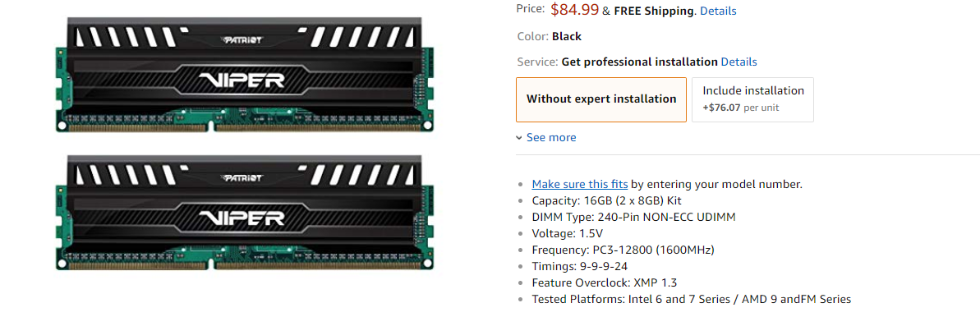Follow the Make sure this fits link
The height and width of the screenshot is (326, 980).
pos(580,184)
